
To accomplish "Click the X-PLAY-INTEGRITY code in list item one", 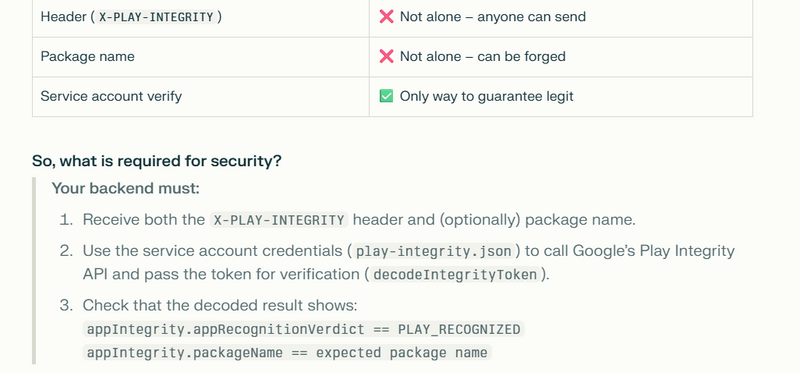I will tap(279, 220).
